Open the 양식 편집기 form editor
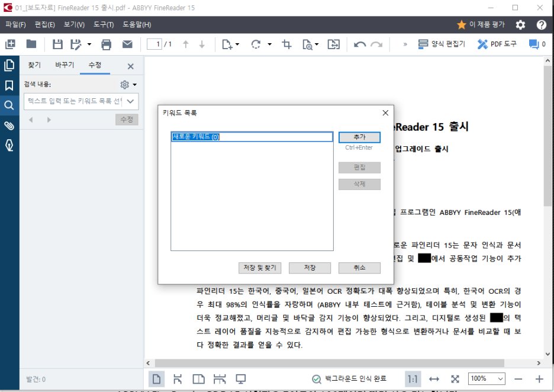Viewport: 554px width, 392px height. 442,44
